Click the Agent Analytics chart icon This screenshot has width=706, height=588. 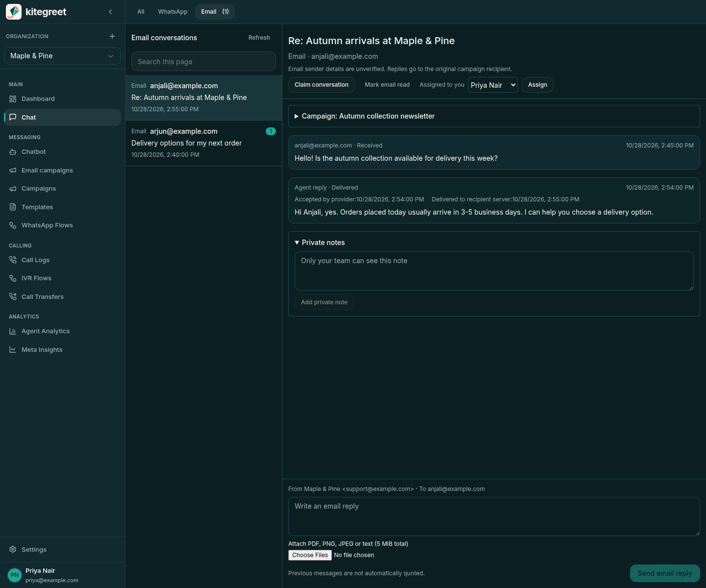(x=13, y=331)
